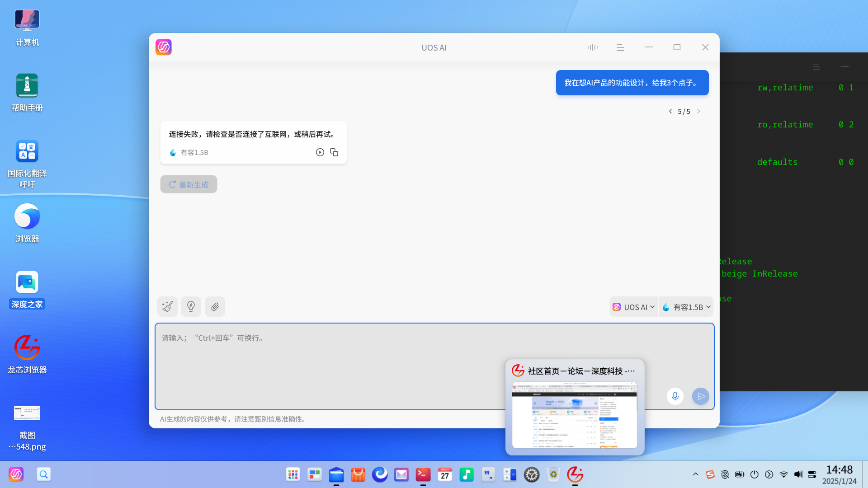Switch to terminal app in dock

pyautogui.click(x=423, y=474)
